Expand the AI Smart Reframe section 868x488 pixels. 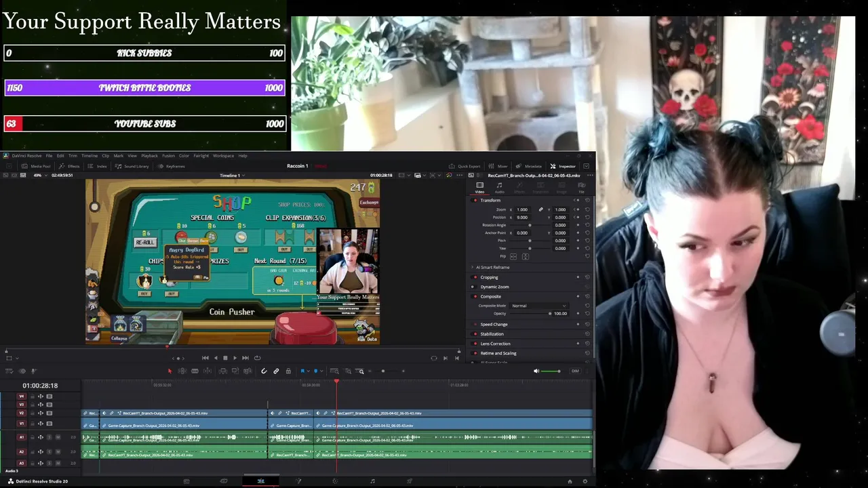[x=473, y=267]
